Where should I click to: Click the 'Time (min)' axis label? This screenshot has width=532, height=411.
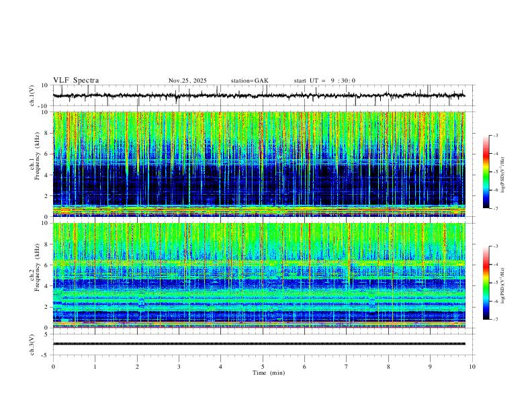point(269,373)
